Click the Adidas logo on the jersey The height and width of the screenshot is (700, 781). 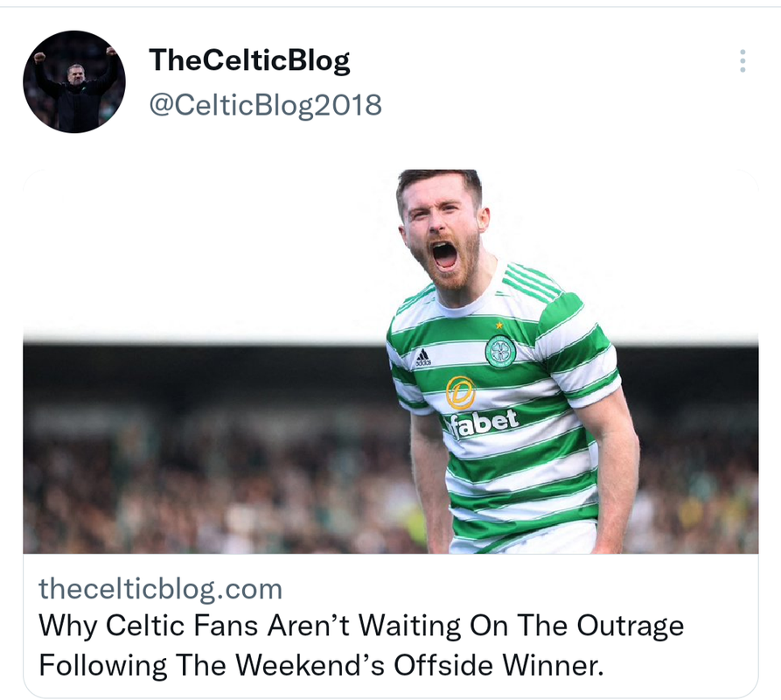click(x=422, y=358)
